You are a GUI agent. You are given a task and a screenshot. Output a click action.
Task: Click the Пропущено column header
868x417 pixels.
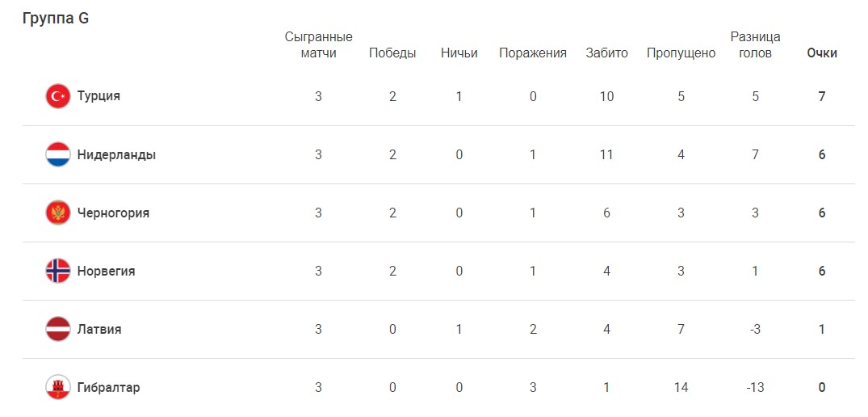[x=681, y=53]
